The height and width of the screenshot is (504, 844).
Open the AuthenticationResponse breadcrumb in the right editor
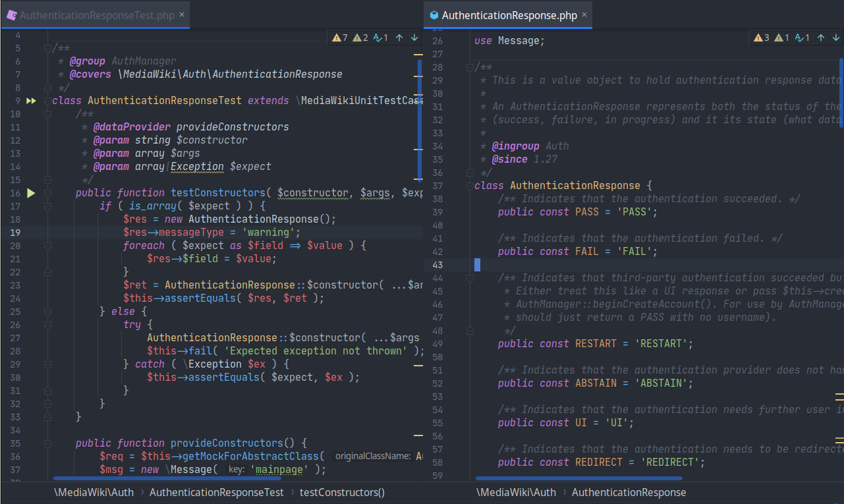point(629,492)
